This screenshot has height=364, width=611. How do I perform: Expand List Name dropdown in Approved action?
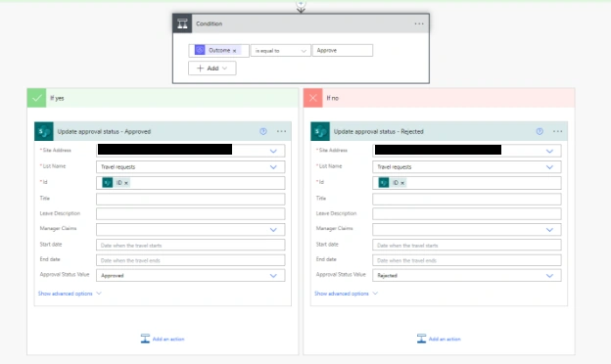pyautogui.click(x=273, y=167)
